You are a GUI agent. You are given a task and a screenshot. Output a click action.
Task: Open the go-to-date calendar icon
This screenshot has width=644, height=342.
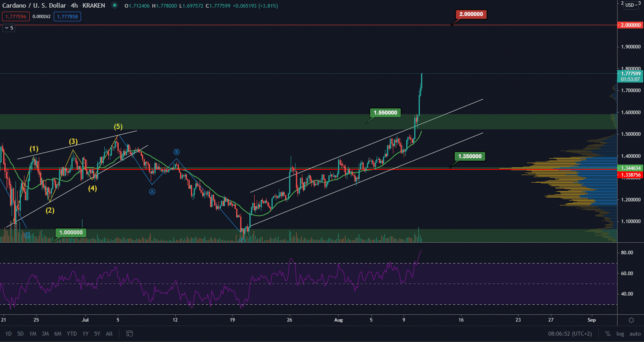[129, 334]
